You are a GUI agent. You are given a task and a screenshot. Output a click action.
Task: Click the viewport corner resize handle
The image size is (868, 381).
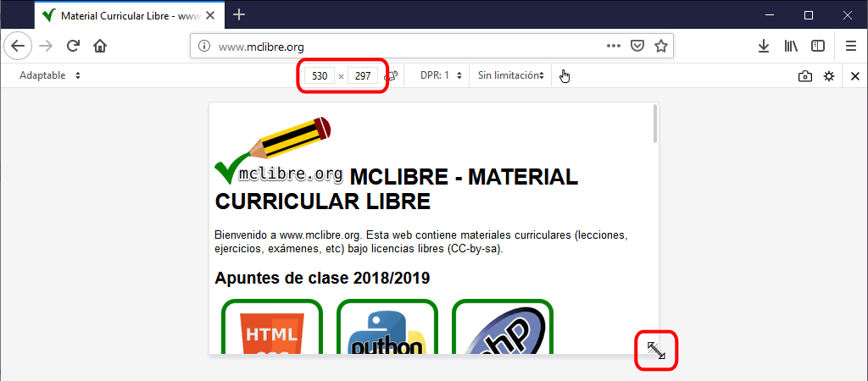point(656,351)
